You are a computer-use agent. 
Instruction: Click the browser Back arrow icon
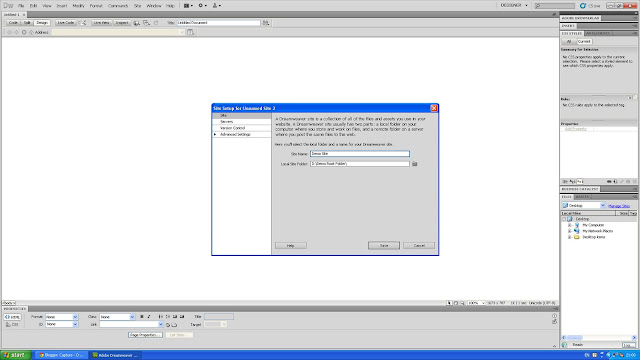point(9,32)
